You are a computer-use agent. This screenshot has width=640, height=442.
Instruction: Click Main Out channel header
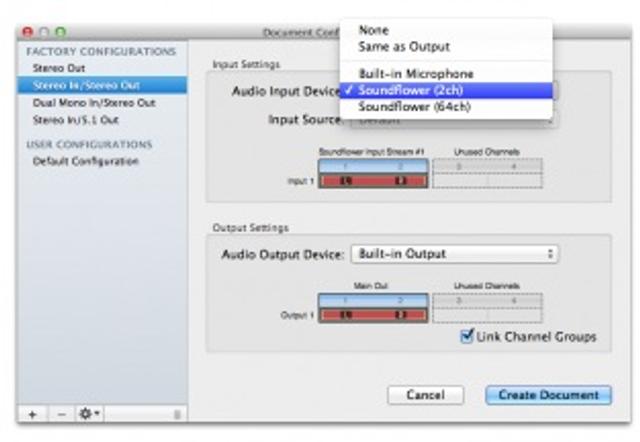pyautogui.click(x=373, y=301)
